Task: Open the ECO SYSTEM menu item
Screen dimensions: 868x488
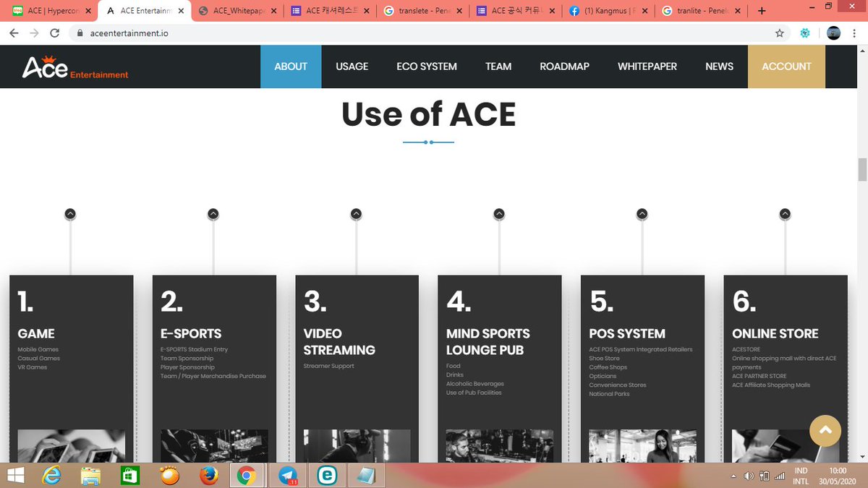Action: pyautogui.click(x=427, y=67)
